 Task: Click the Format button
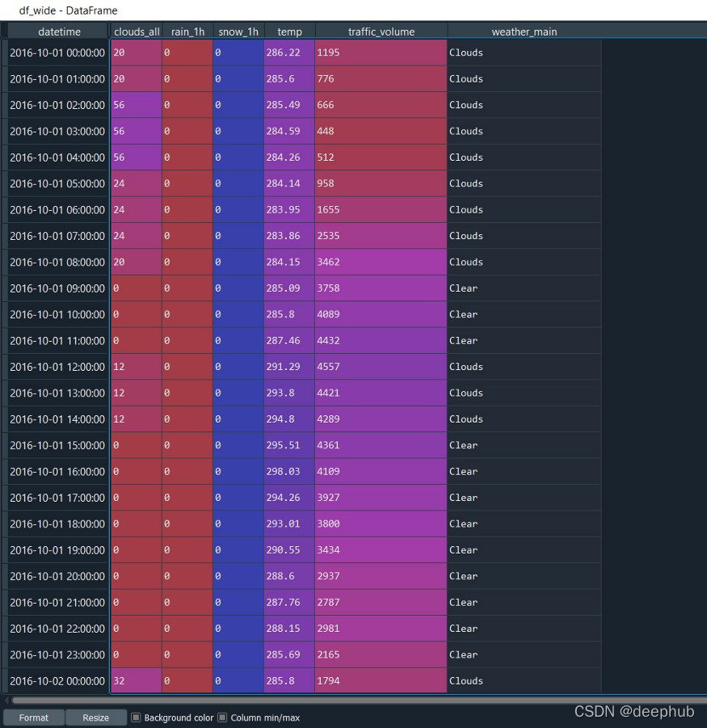(33, 717)
